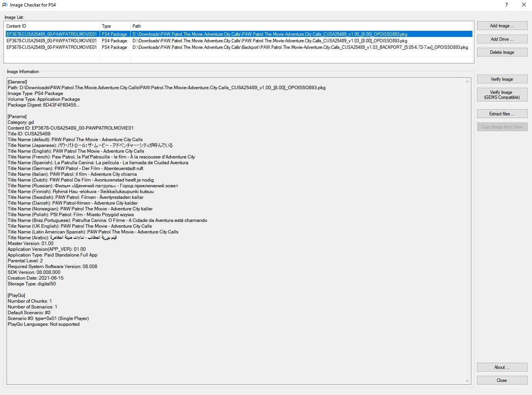Click the Creation Date: 2021-06-15 line
532x395 pixels.
35,278
